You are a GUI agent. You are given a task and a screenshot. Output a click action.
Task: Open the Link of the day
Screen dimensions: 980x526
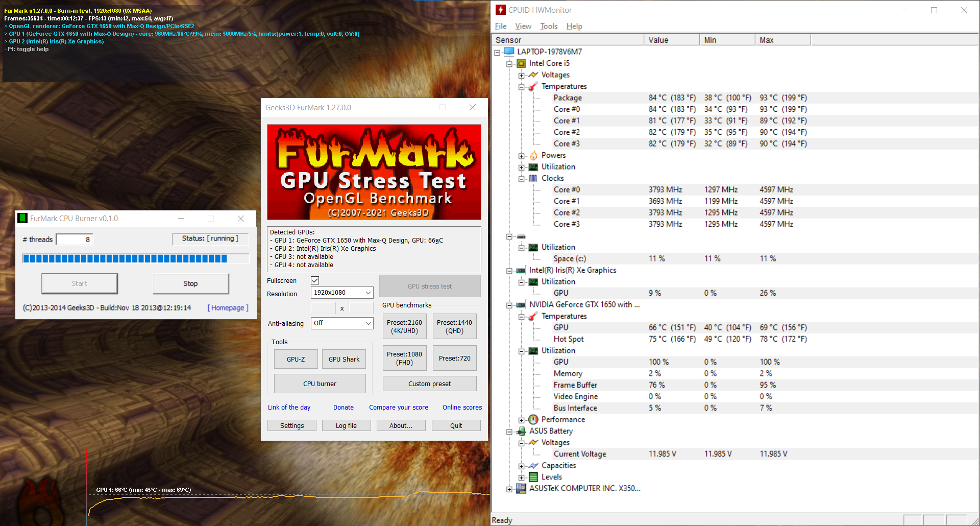pos(289,407)
